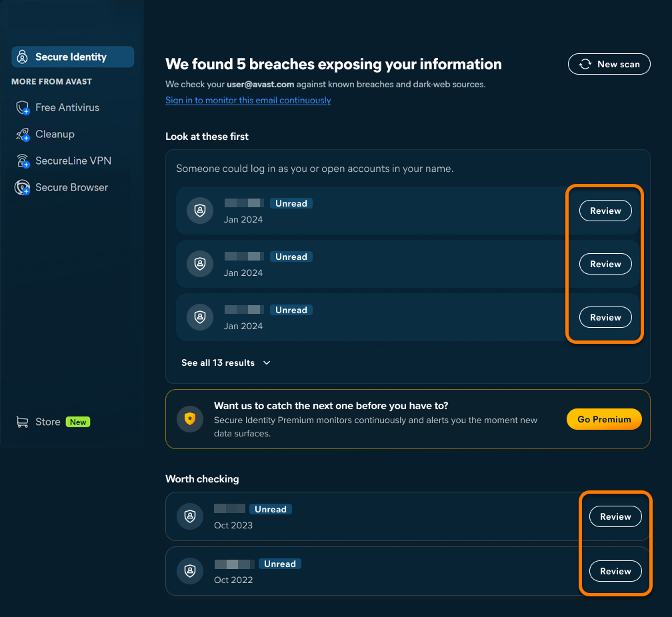Open SecureLine VPN from sidebar

click(73, 161)
